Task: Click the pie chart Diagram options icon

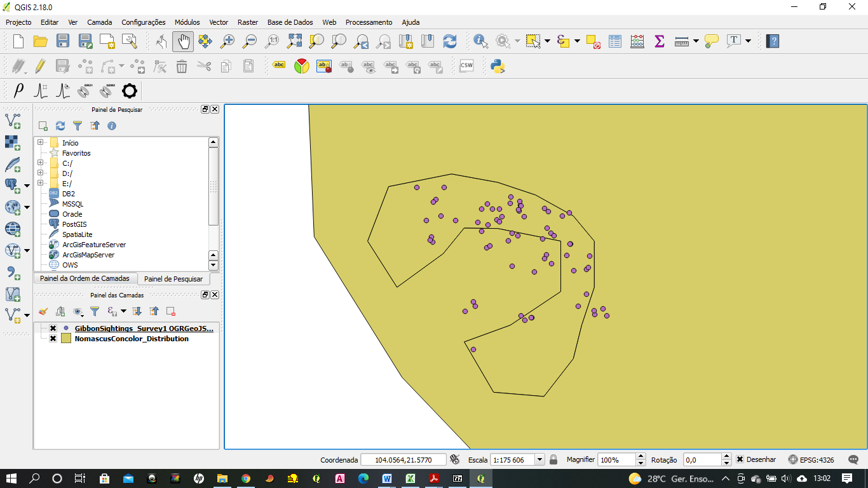Action: [x=301, y=66]
